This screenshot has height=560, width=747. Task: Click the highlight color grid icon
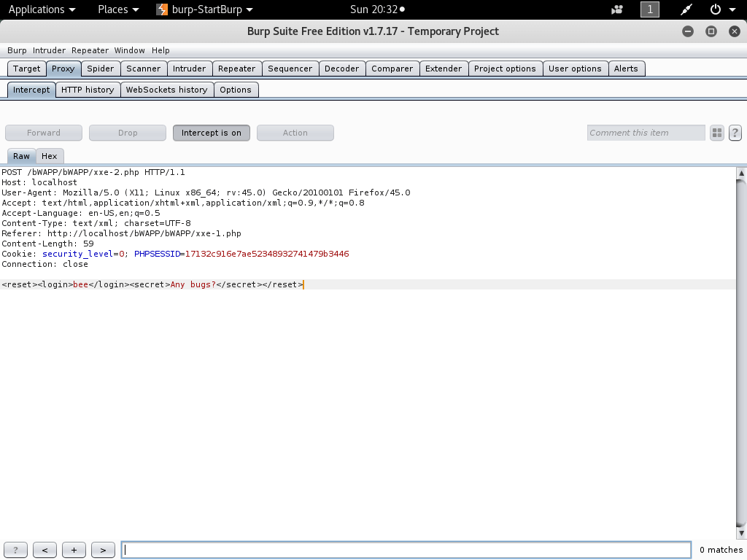[717, 133]
